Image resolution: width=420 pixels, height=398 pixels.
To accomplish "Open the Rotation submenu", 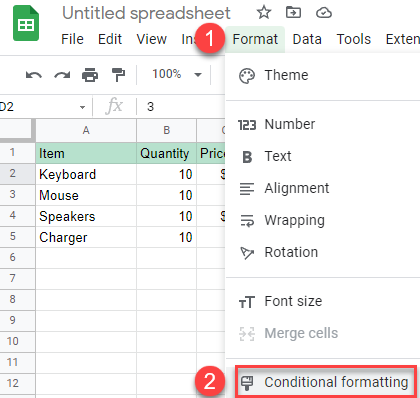I will coord(323,253).
